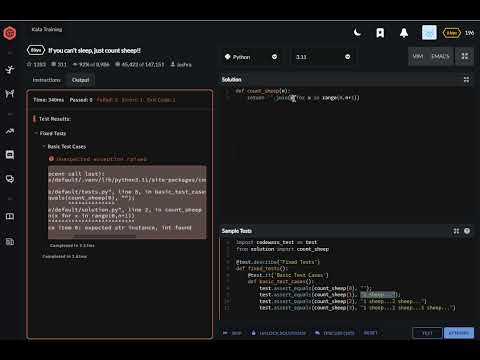
Task: Open the Leaderboards chart icon in the sidebar
Action: pyautogui.click(x=10, y=131)
